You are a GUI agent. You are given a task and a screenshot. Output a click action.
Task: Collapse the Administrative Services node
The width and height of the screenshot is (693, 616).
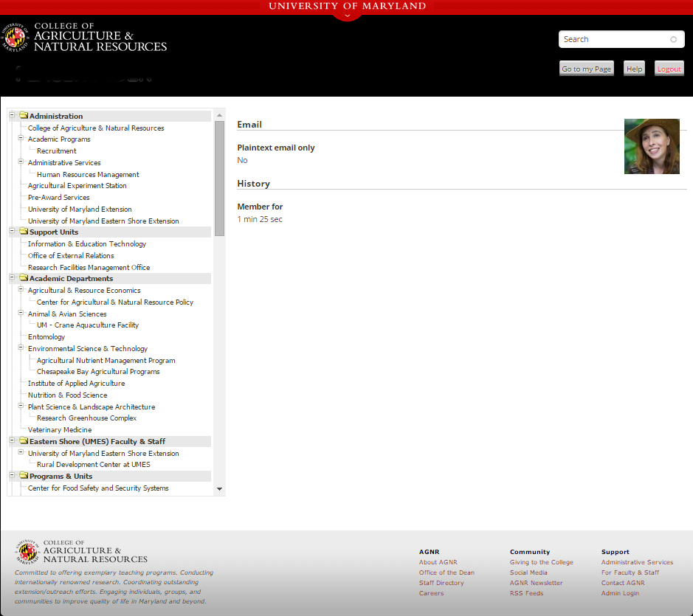tap(21, 162)
